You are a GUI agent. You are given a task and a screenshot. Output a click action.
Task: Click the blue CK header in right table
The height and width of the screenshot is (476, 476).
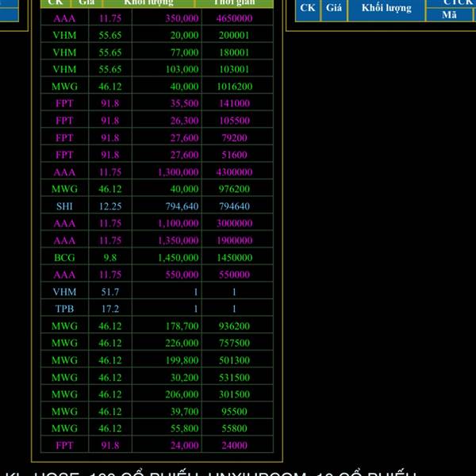[x=308, y=8]
